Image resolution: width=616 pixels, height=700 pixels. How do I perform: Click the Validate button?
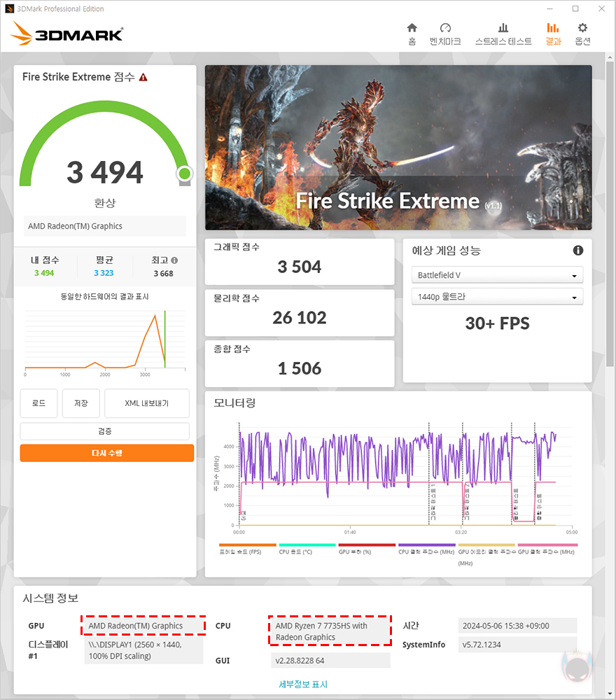[x=105, y=431]
